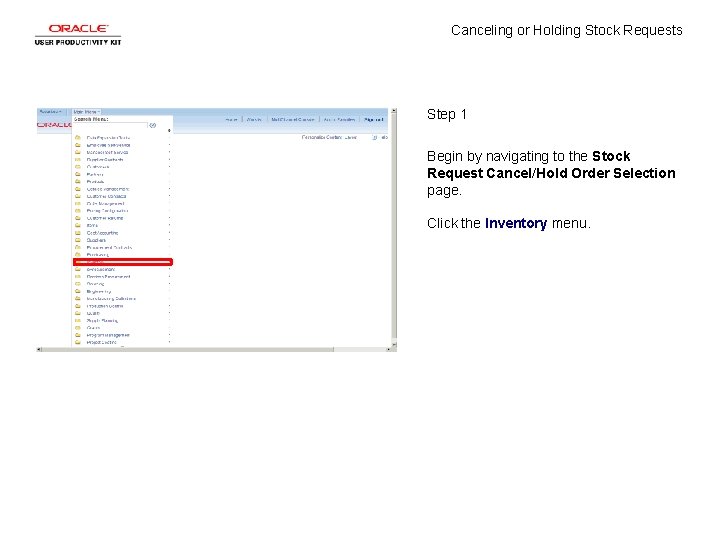Click the folder icon next to Quality
The height and width of the screenshot is (540, 720).
coord(78,313)
